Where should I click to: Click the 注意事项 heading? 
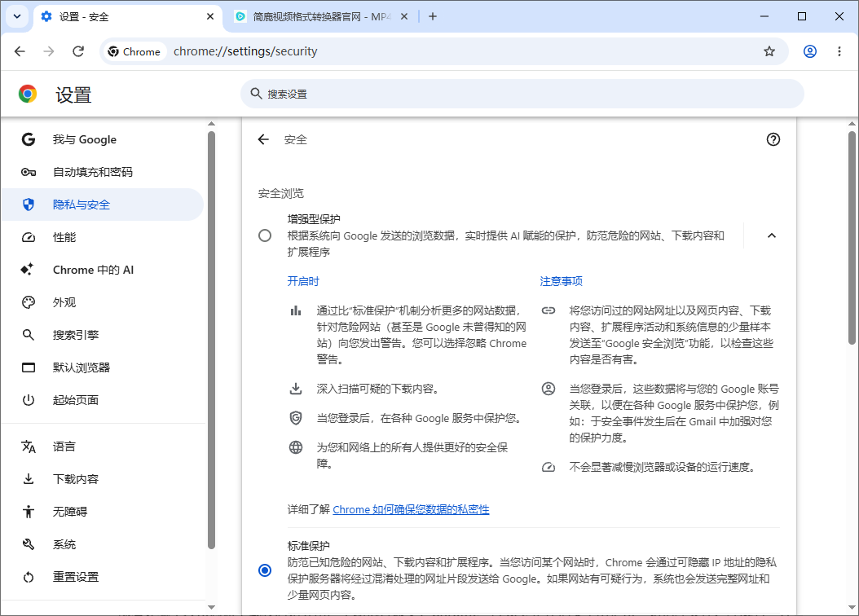[561, 281]
